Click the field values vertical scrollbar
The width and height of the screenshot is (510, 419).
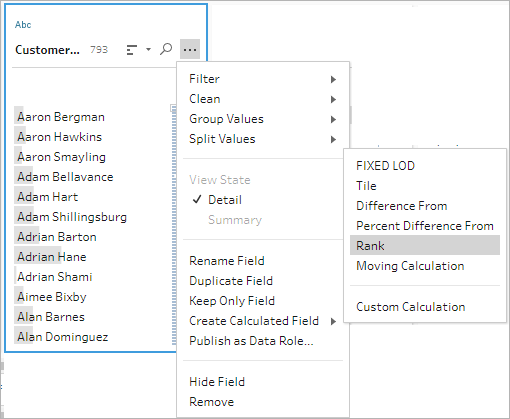tap(174, 225)
